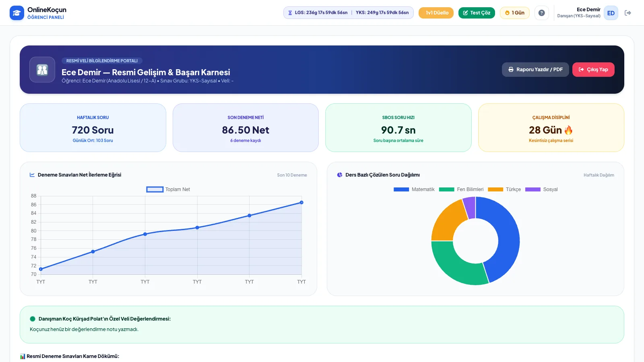The height and width of the screenshot is (362, 644).
Task: Click the LGS countdown text
Action: (x=321, y=13)
